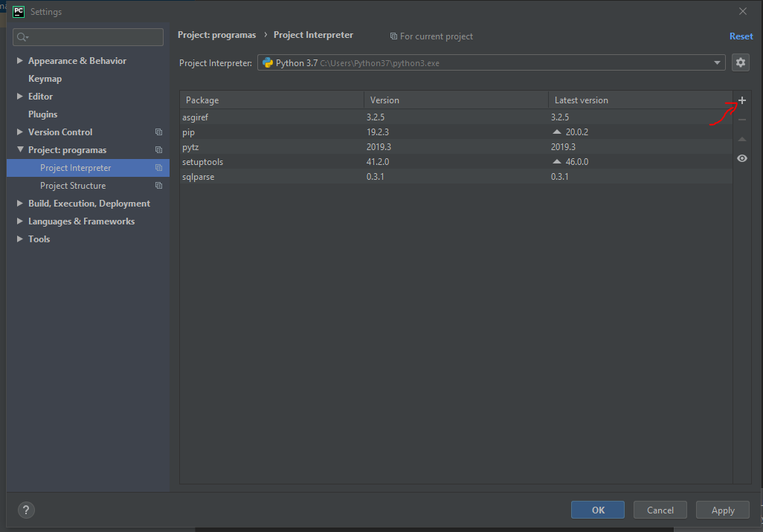
Task: Click Tools label in settings tree
Action: point(39,239)
